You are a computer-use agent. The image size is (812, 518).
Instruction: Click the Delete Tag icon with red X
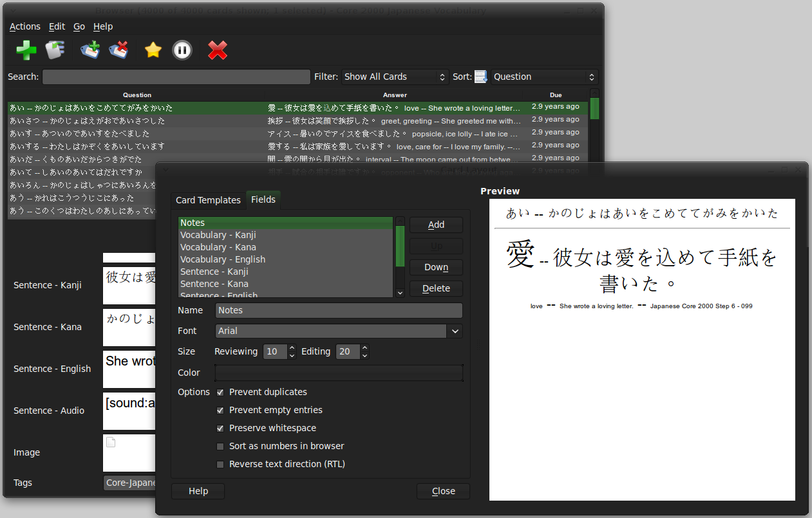point(119,50)
